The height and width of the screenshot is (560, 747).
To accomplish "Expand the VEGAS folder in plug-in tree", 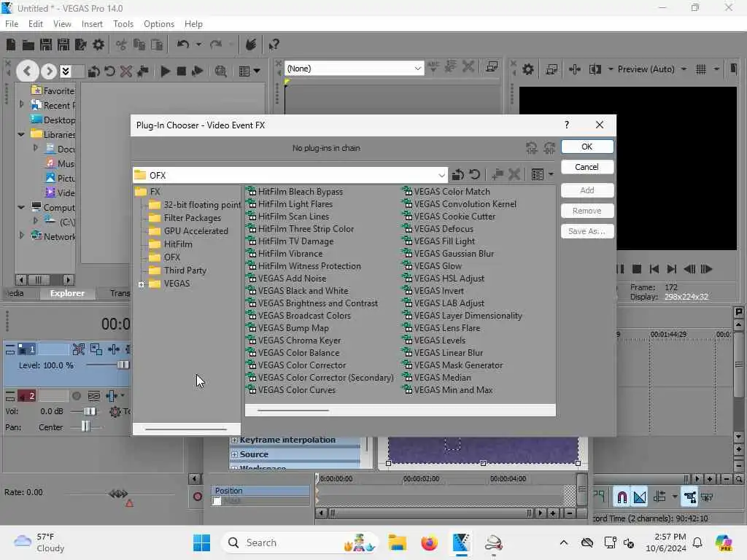I will [x=141, y=284].
